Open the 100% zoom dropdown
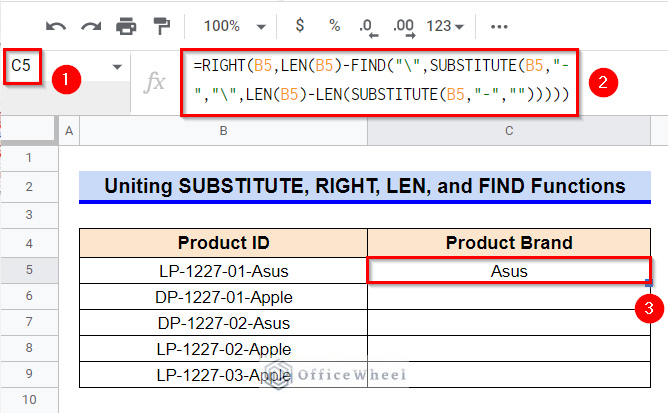 235,26
